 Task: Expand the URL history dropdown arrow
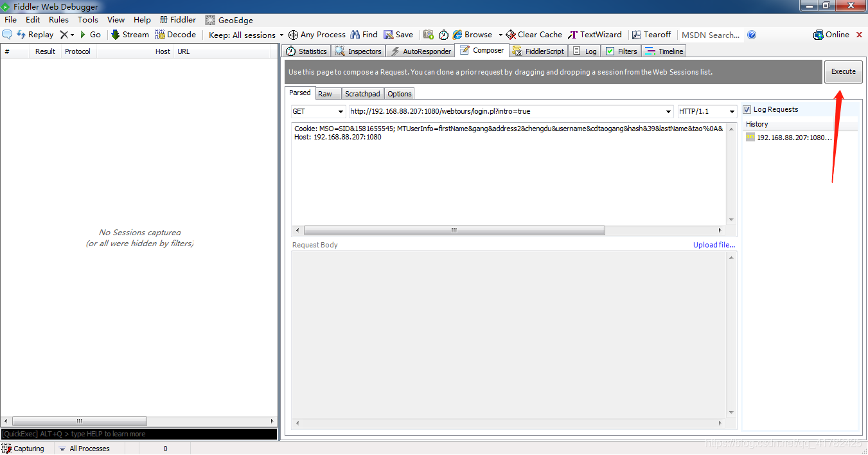669,111
